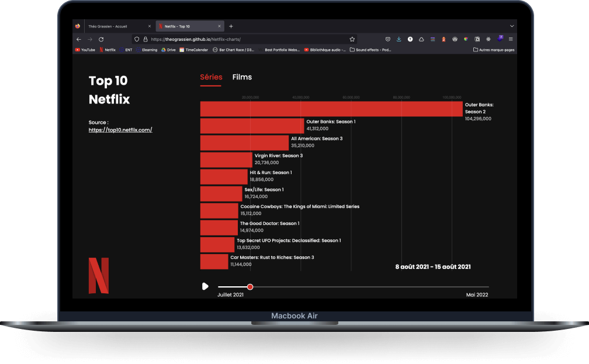Click the red timeline slider handle

[x=250, y=287]
